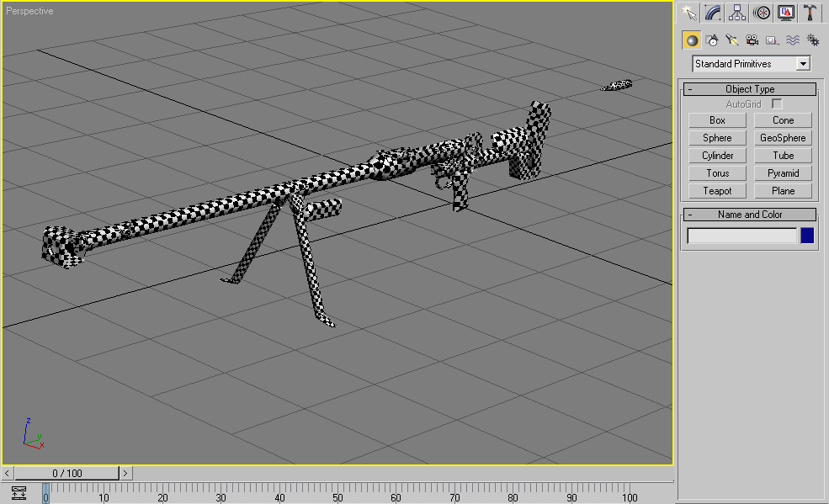829x504 pixels.
Task: Select the Systems gears icon
Action: [812, 40]
